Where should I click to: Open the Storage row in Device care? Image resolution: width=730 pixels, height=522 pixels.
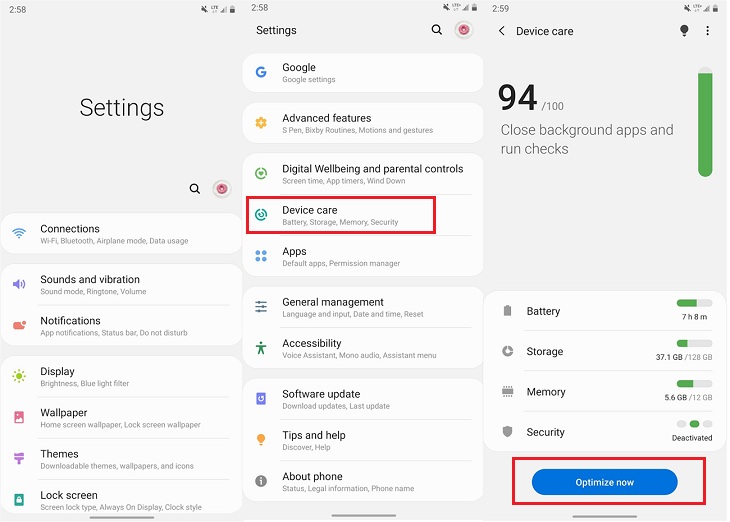(605, 351)
